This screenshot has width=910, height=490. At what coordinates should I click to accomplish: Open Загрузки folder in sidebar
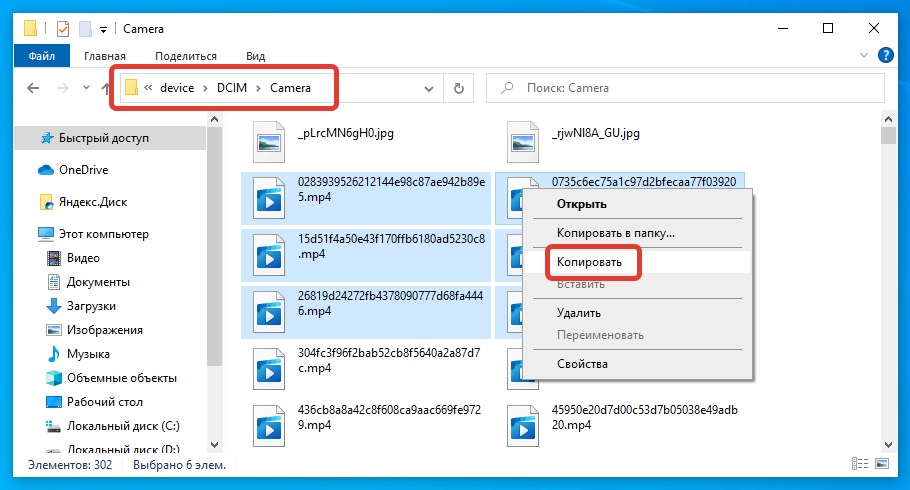pos(91,306)
